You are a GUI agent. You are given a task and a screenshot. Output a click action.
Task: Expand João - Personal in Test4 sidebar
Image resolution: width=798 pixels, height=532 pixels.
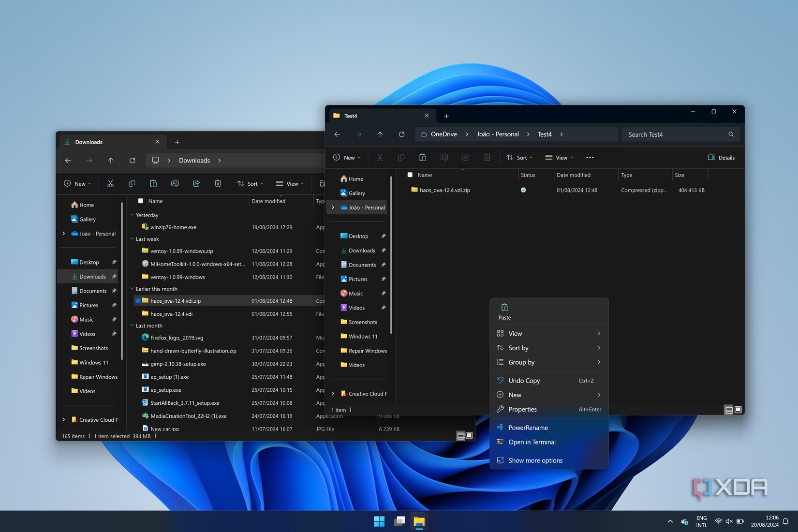point(333,207)
